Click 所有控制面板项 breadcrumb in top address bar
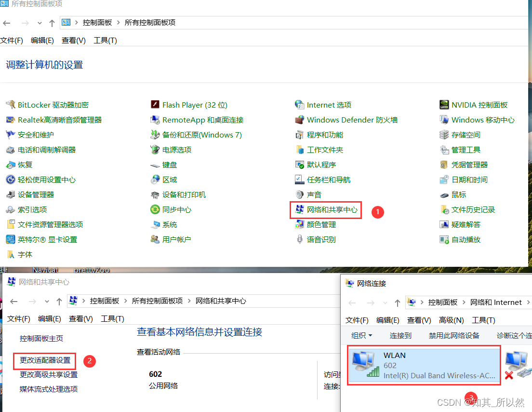The height and width of the screenshot is (412, 532). (150, 22)
